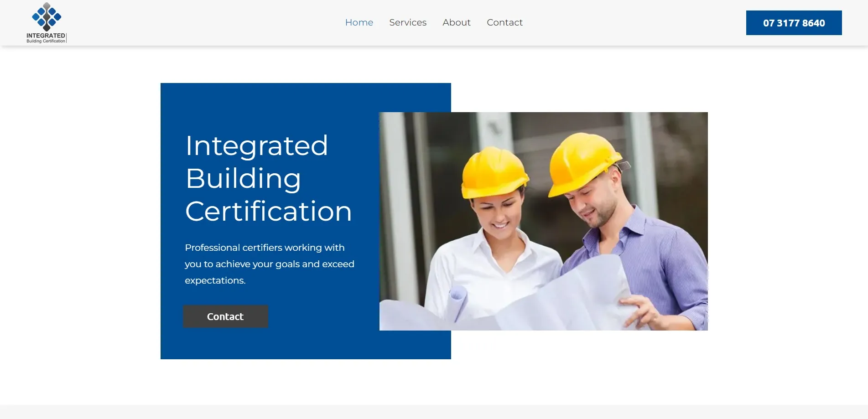Click the Contact button below the tagline

[x=225, y=316]
